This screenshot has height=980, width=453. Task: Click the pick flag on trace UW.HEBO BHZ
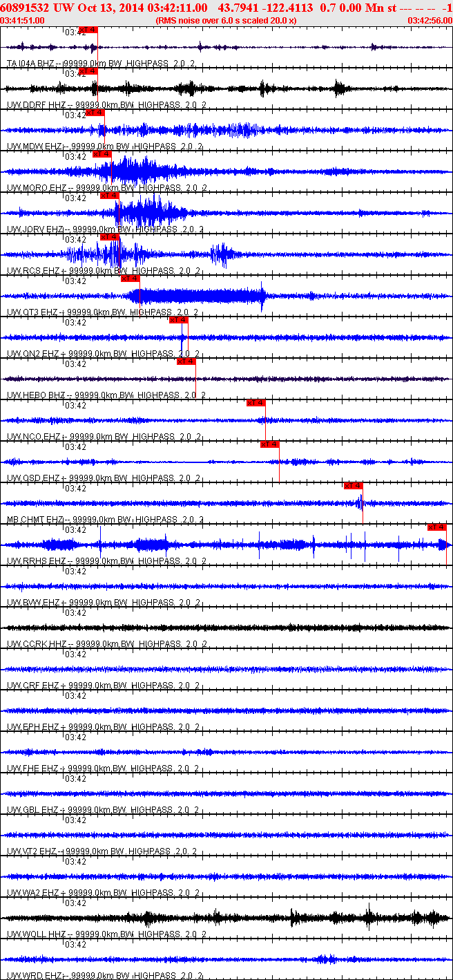pos(186,361)
